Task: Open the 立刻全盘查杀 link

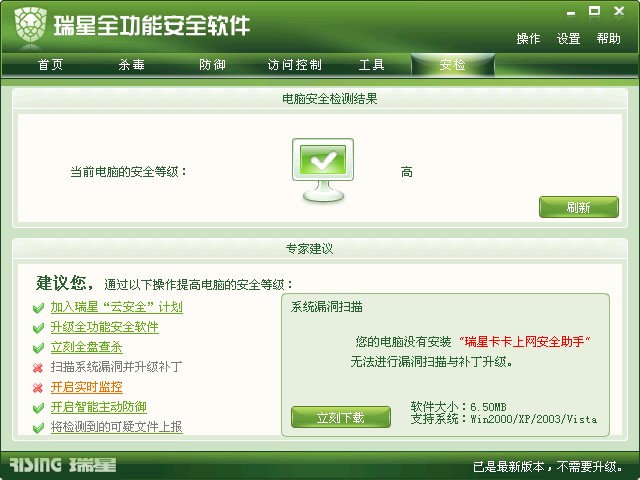Action: pos(87,347)
